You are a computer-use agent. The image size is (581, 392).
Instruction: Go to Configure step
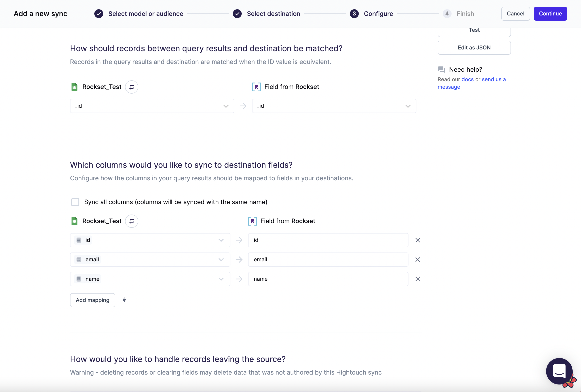click(x=378, y=14)
